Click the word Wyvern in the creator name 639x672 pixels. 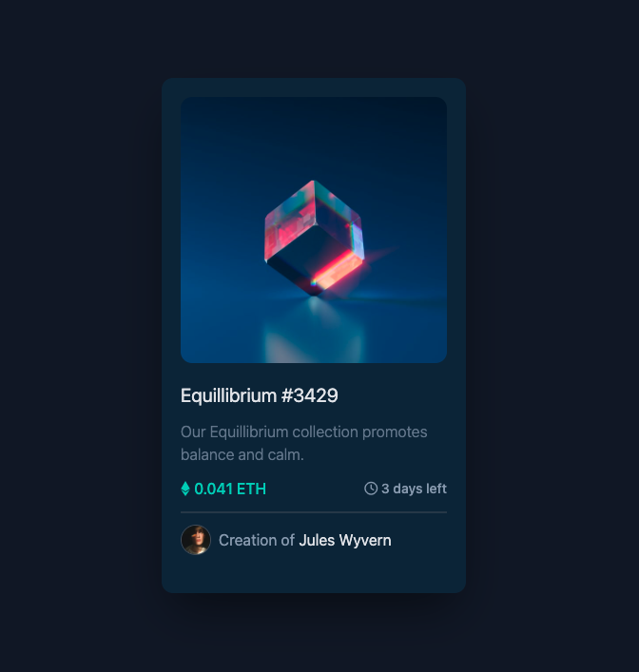pyautogui.click(x=365, y=540)
